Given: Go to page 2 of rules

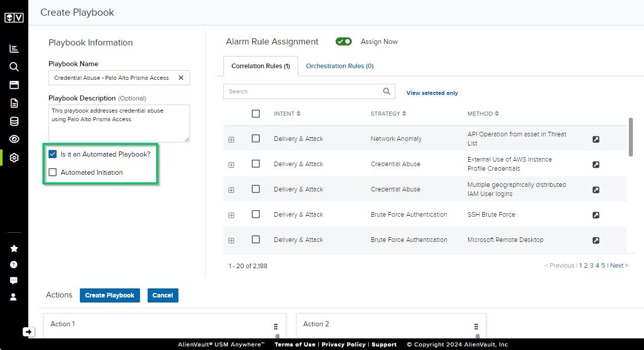Looking at the screenshot, I should 586,266.
